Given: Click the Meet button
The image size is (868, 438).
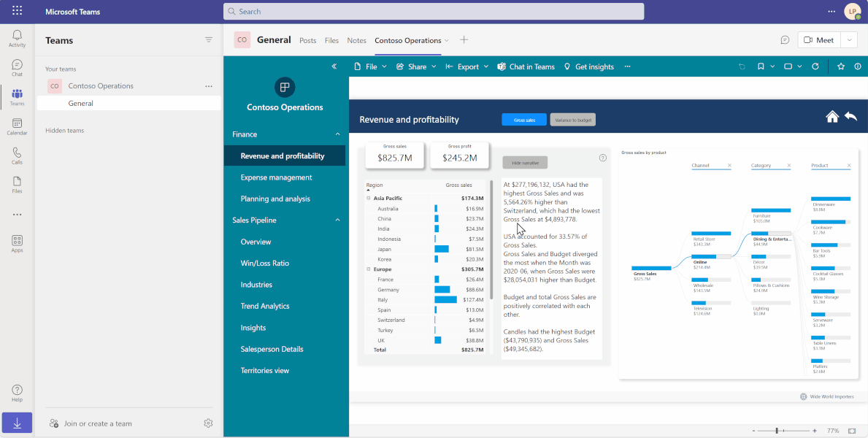Looking at the screenshot, I should click(819, 40).
